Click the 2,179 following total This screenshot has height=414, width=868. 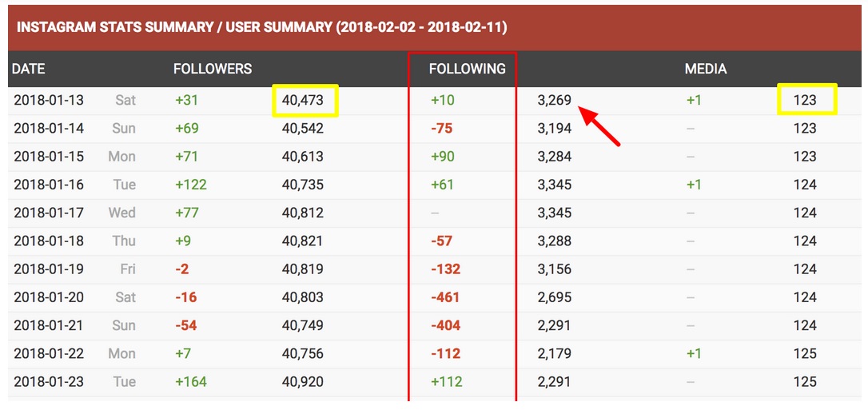554,354
